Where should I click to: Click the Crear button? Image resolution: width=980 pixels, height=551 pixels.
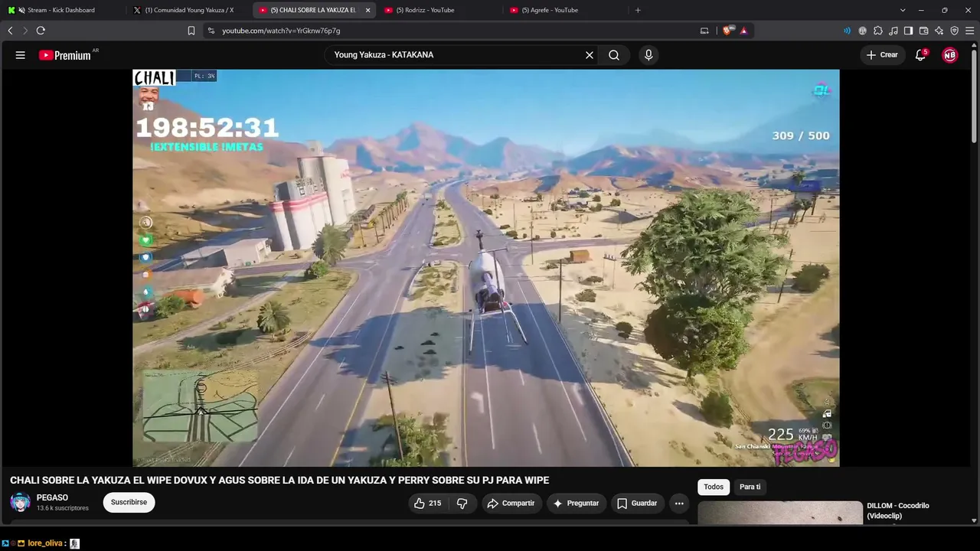pyautogui.click(x=882, y=55)
